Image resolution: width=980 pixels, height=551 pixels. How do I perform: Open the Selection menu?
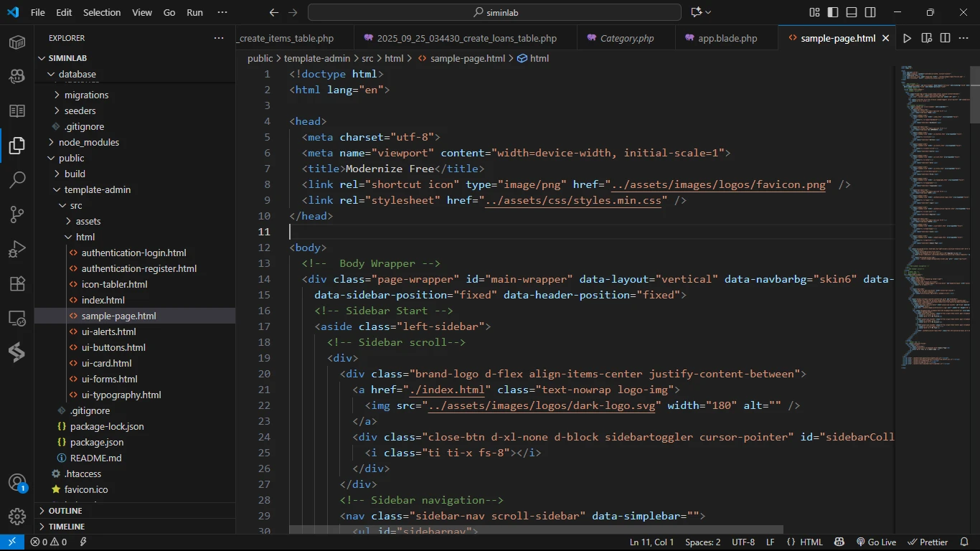point(102,12)
